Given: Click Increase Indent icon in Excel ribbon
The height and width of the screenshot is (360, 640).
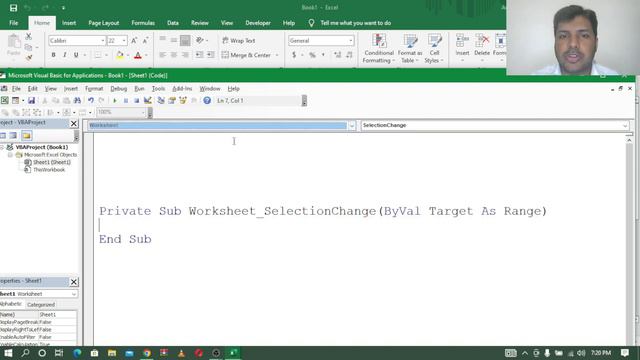Looking at the screenshot, I should coord(210,55).
